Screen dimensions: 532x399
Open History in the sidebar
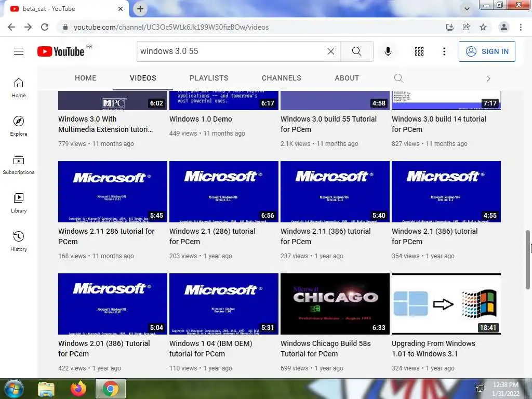[x=19, y=241]
